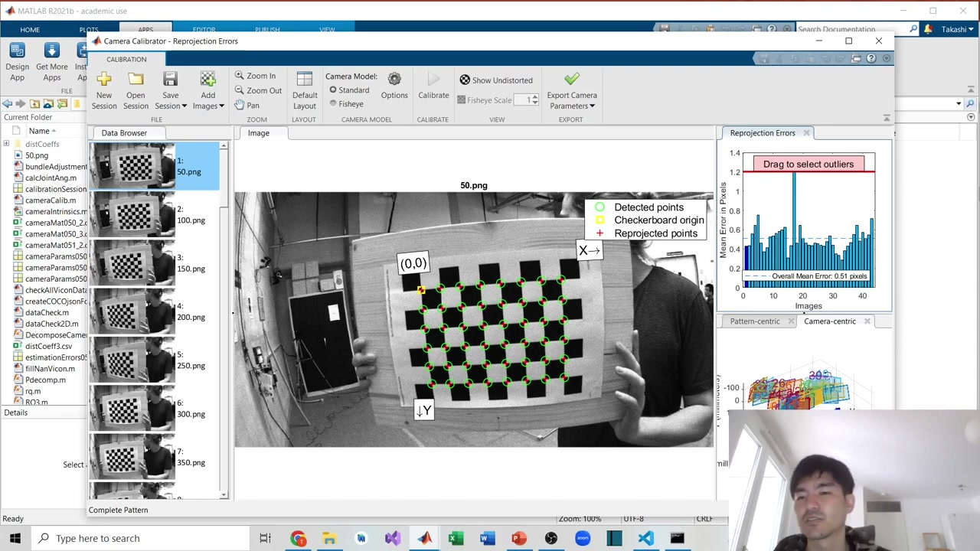Expand Add Images dropdown arrow
Image resolution: width=980 pixels, height=551 pixels.
click(x=221, y=106)
